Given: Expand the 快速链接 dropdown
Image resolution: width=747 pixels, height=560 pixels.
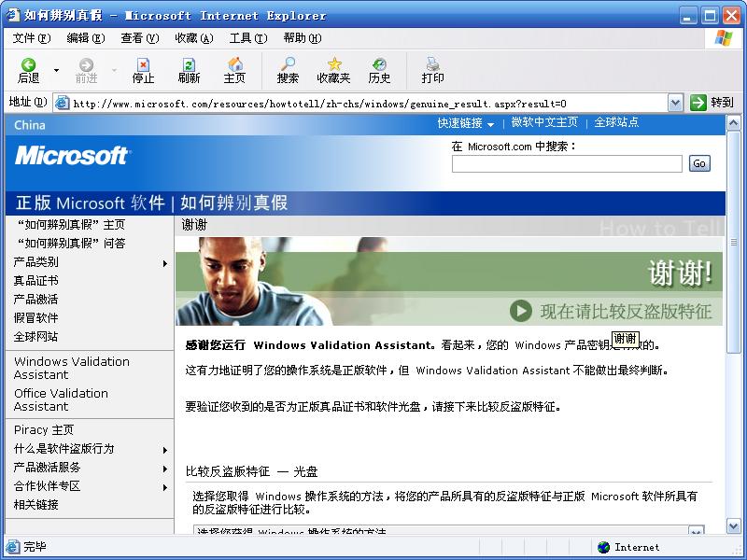Looking at the screenshot, I should tap(465, 123).
